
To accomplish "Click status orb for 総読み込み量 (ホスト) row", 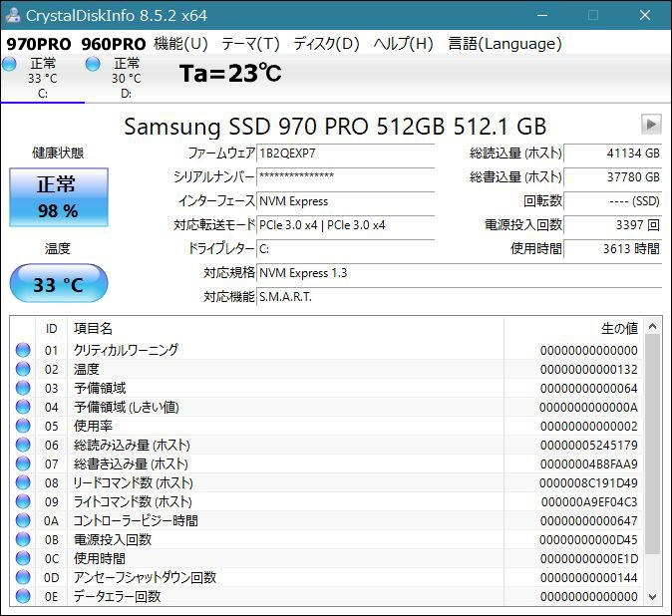I will click(23, 445).
